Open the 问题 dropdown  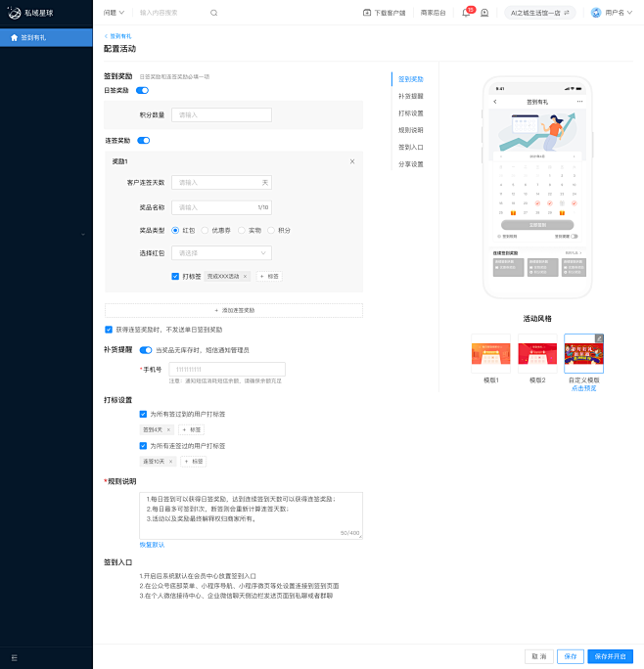click(114, 13)
